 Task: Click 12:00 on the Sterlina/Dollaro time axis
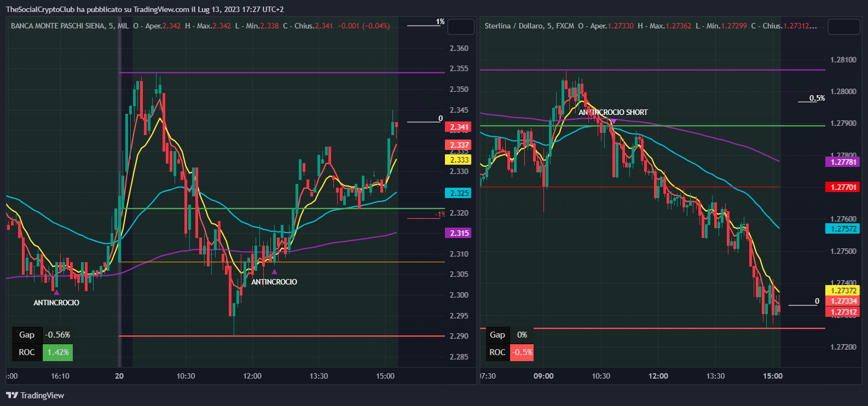point(658,376)
